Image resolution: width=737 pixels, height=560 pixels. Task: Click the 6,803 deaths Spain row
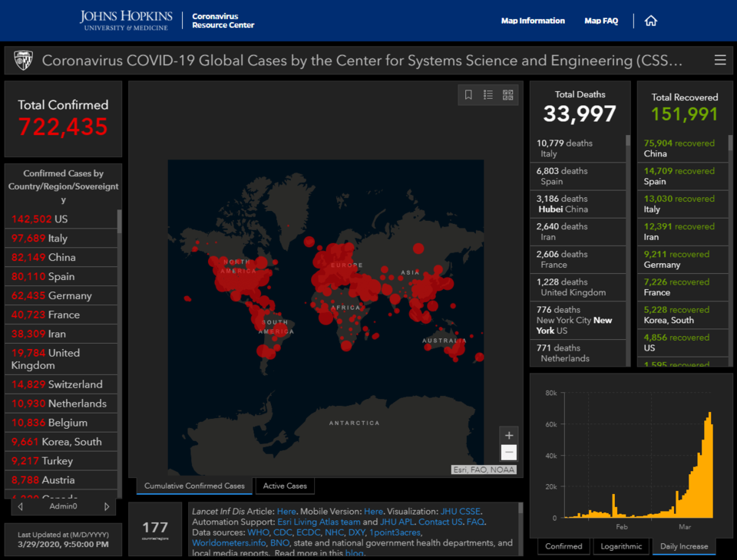click(578, 176)
